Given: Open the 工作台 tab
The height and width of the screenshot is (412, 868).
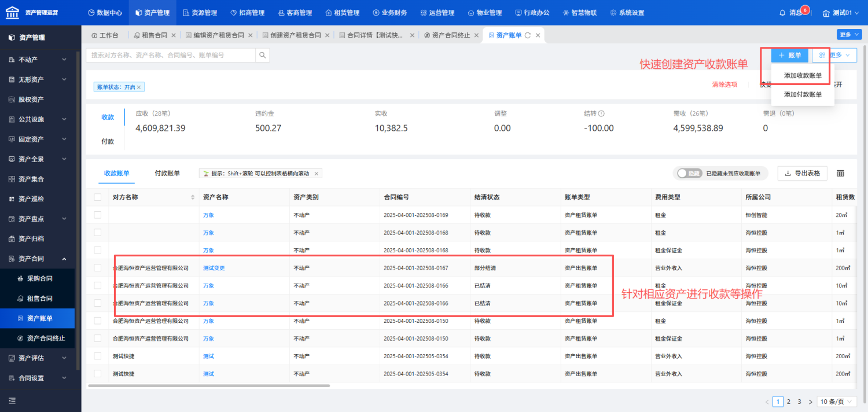Looking at the screenshot, I should (105, 35).
